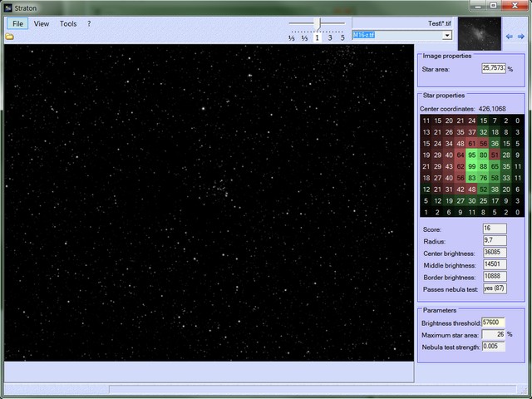Click the Center brightness value field
532x399 pixels.
point(494,253)
